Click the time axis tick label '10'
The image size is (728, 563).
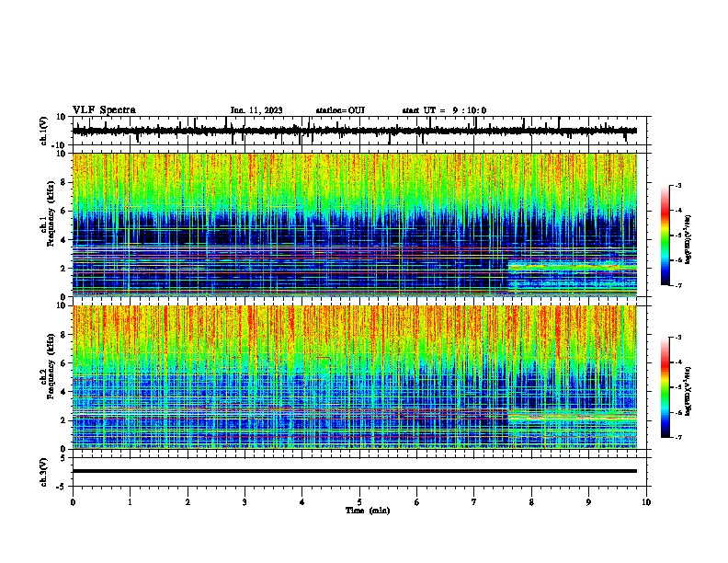tap(646, 502)
